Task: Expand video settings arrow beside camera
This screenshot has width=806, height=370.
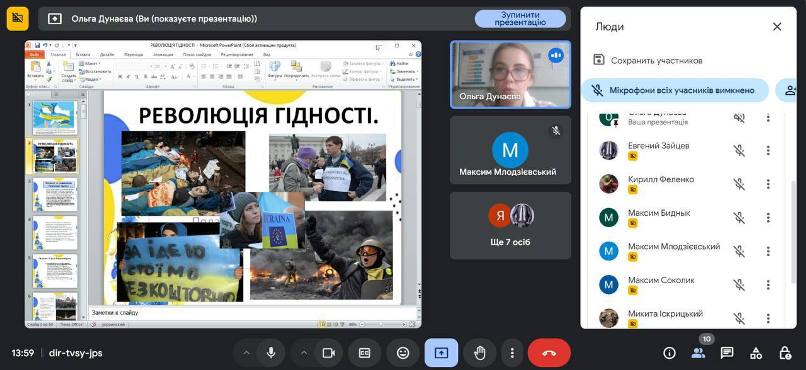Action: point(304,353)
